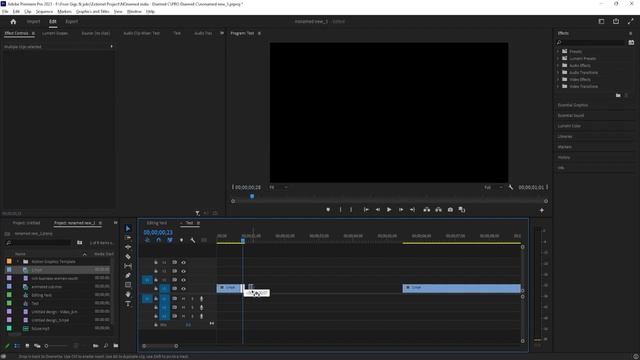This screenshot has width=640, height=360.
Task: Select the Razor tool
Action: pos(128,256)
